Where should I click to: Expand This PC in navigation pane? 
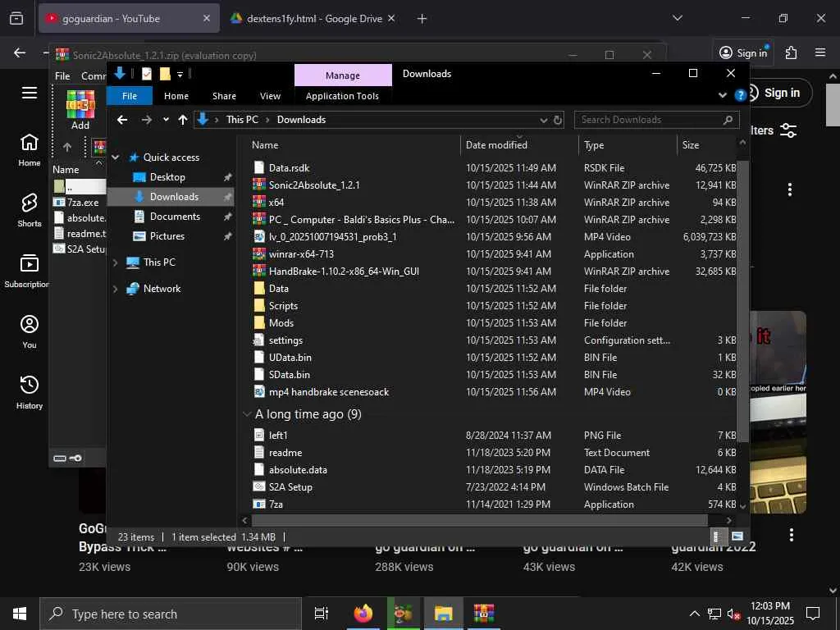click(115, 262)
